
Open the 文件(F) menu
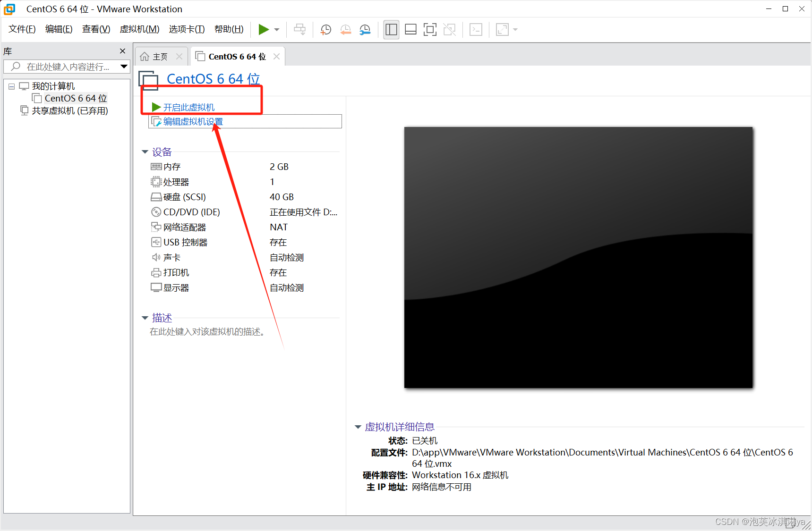[22, 29]
